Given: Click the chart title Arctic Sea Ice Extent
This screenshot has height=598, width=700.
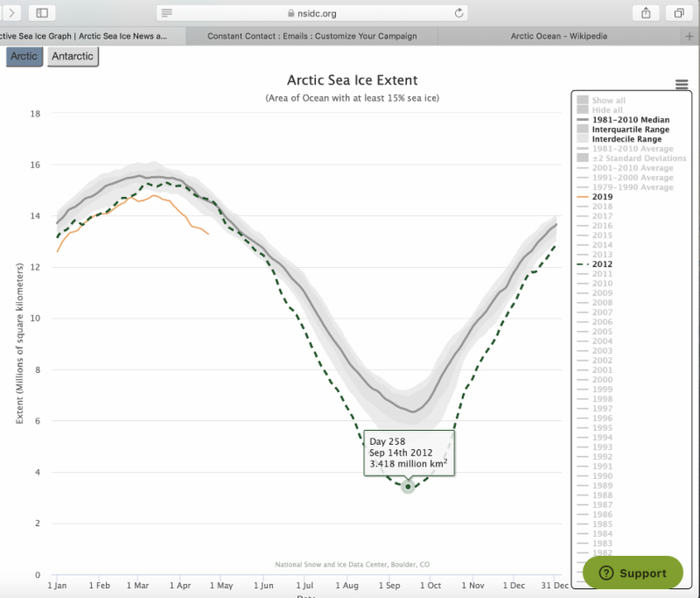Looking at the screenshot, I should (x=353, y=80).
